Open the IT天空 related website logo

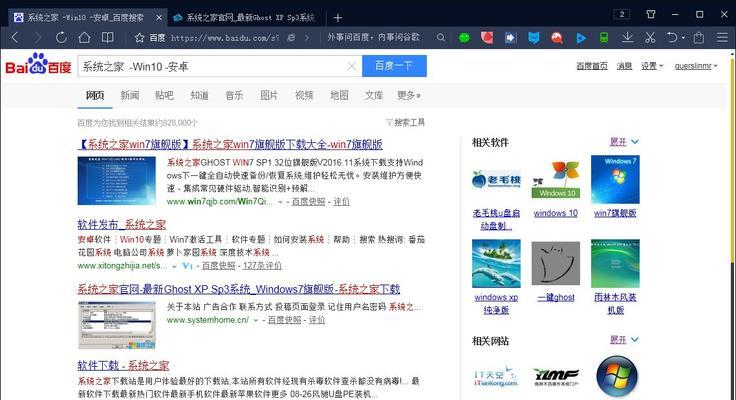pyautogui.click(x=496, y=377)
